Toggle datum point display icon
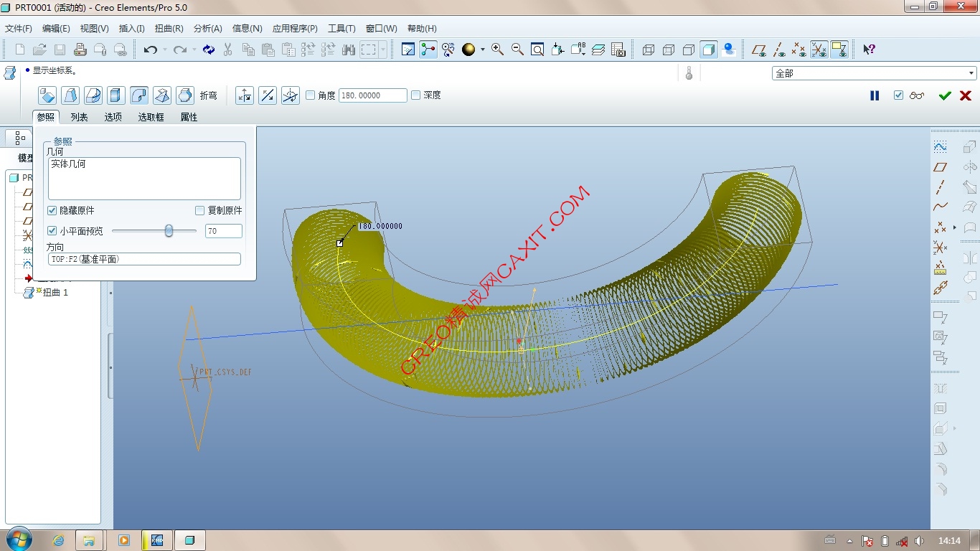 pyautogui.click(x=798, y=50)
